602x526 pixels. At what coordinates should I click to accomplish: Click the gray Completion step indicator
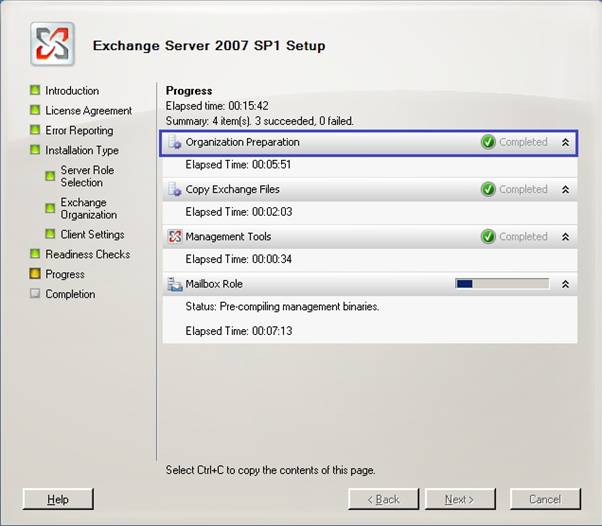click(x=35, y=293)
